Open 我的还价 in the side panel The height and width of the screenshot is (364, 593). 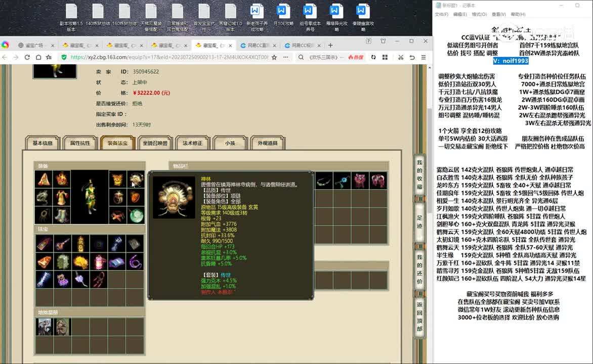click(419, 269)
